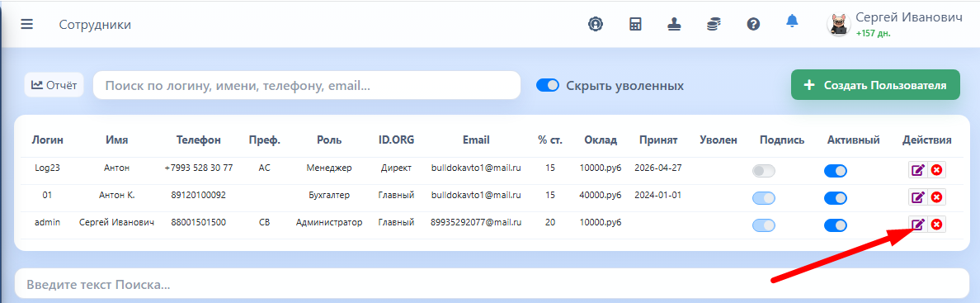Click the Создать Пользователя button
980x303 pixels.
(875, 84)
